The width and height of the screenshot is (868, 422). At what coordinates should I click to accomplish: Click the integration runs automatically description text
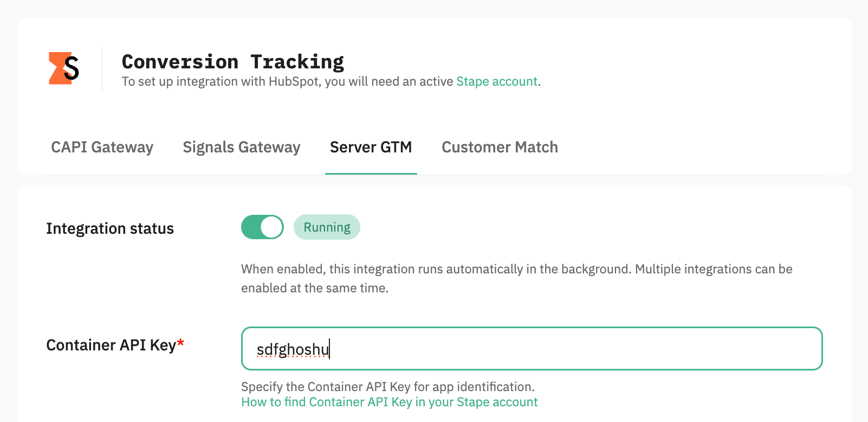[516, 269]
